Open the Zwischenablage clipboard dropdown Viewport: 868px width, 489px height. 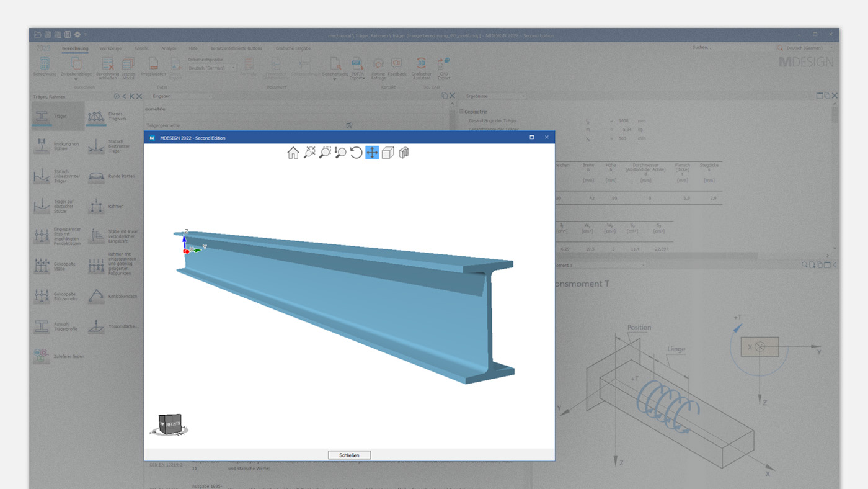(76, 70)
